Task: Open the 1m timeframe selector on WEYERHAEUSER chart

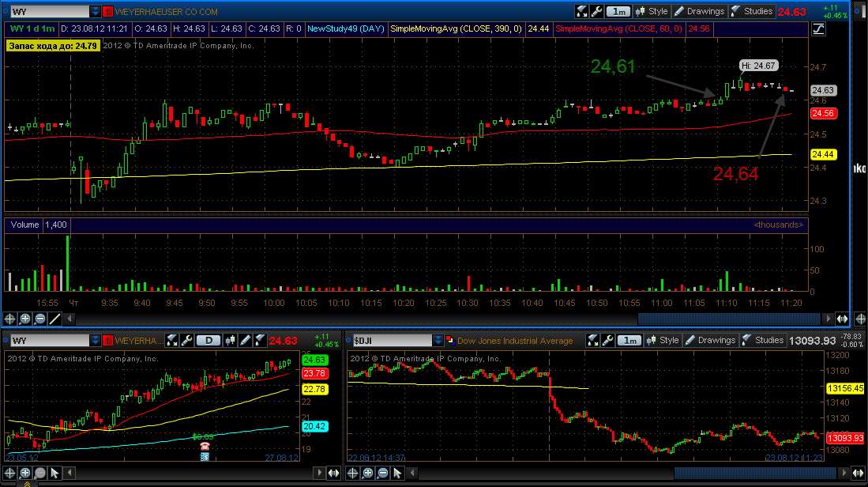Action: tap(618, 11)
